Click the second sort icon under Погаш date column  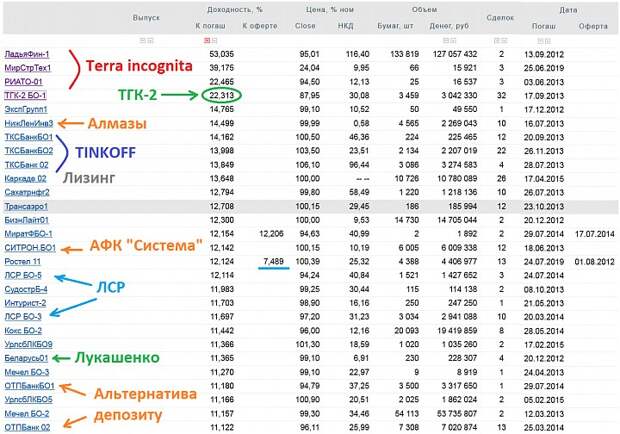[x=548, y=41]
